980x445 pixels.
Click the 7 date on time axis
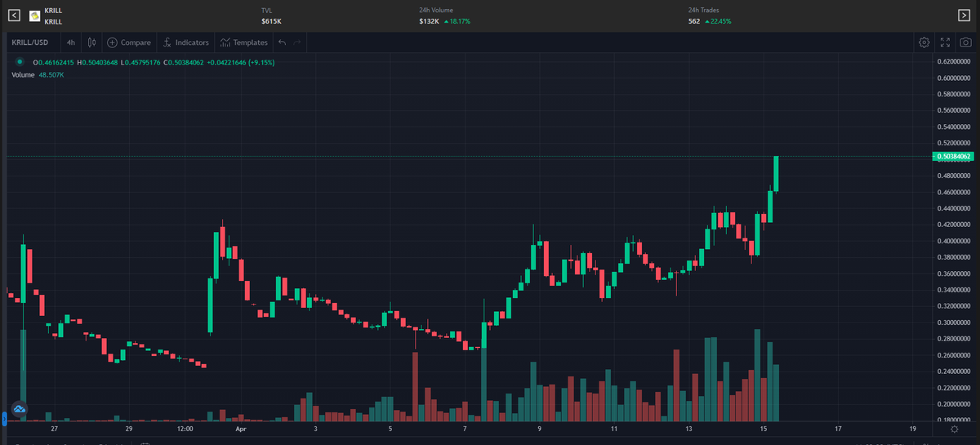pos(465,428)
